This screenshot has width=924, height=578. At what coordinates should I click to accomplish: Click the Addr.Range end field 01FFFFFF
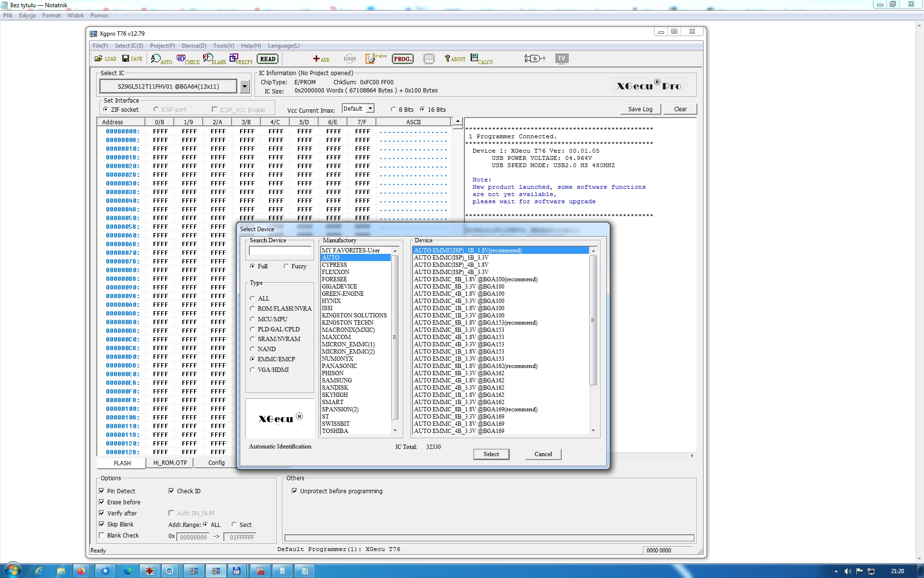(x=241, y=537)
